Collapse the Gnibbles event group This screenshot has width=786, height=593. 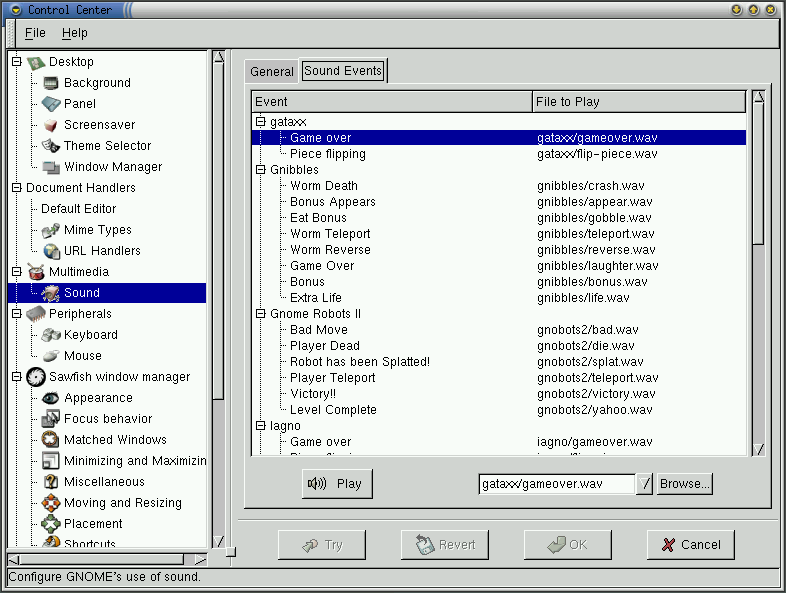pyautogui.click(x=261, y=170)
